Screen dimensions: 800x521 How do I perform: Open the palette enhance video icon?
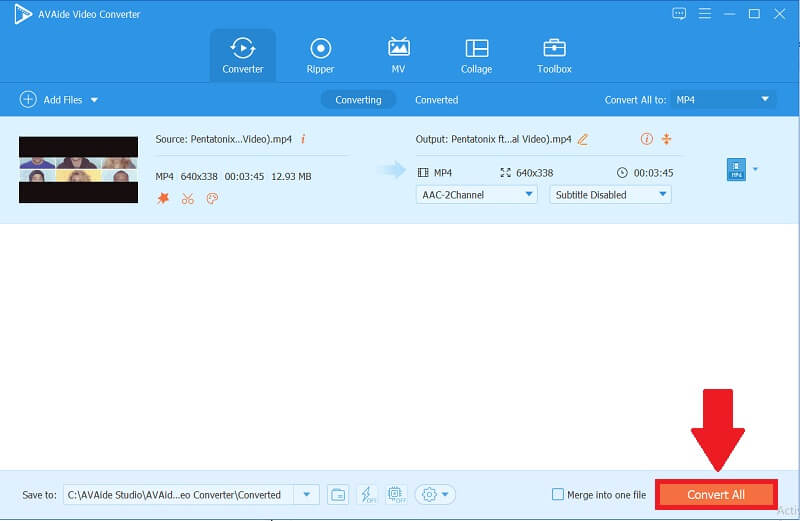tap(212, 199)
